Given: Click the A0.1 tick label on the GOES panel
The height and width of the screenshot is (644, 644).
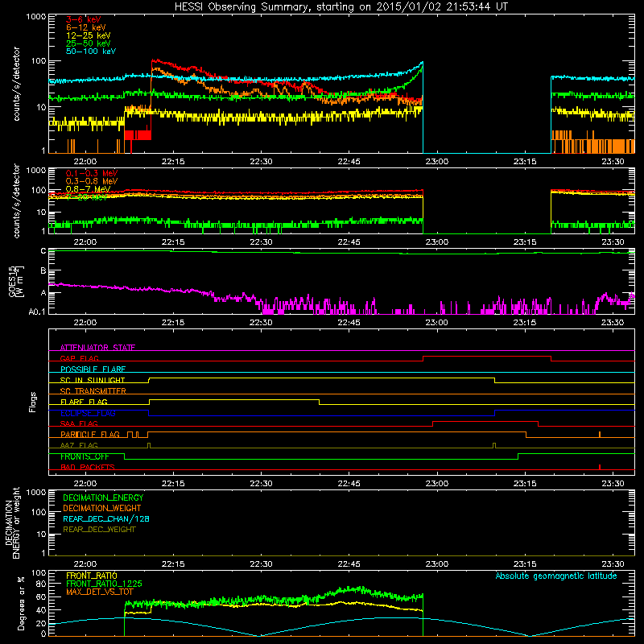Looking at the screenshot, I should point(37,312).
